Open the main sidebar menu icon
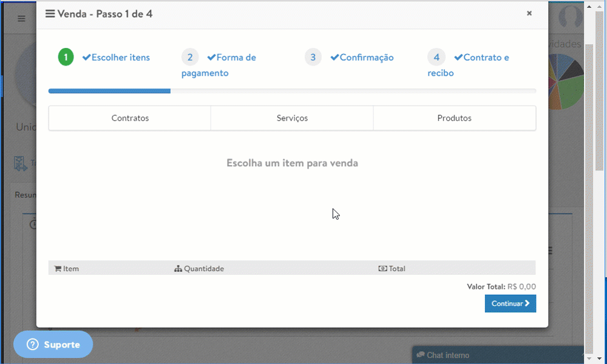Image resolution: width=607 pixels, height=364 pixels. (x=21, y=18)
